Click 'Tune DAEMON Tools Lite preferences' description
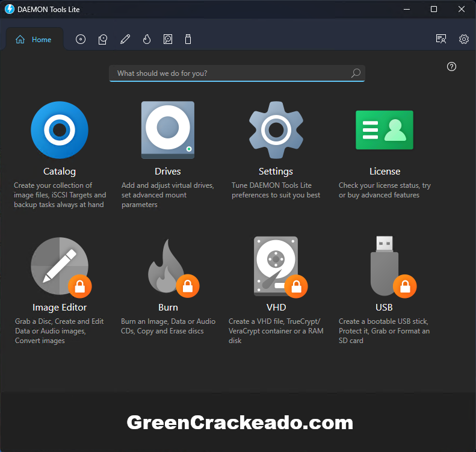Viewport: 476px width, 452px height. 276,190
